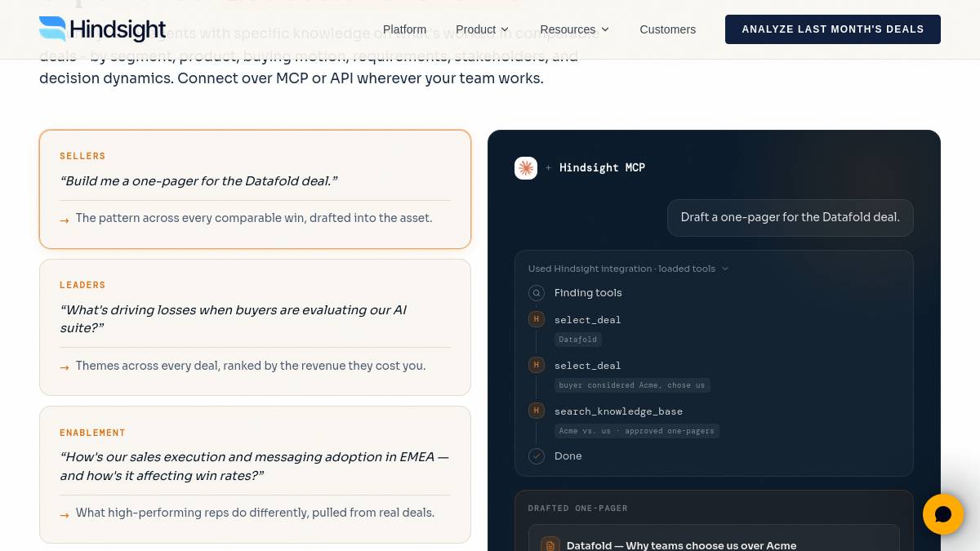
Task: Click 'Themes across every deal' description
Action: click(x=251, y=366)
